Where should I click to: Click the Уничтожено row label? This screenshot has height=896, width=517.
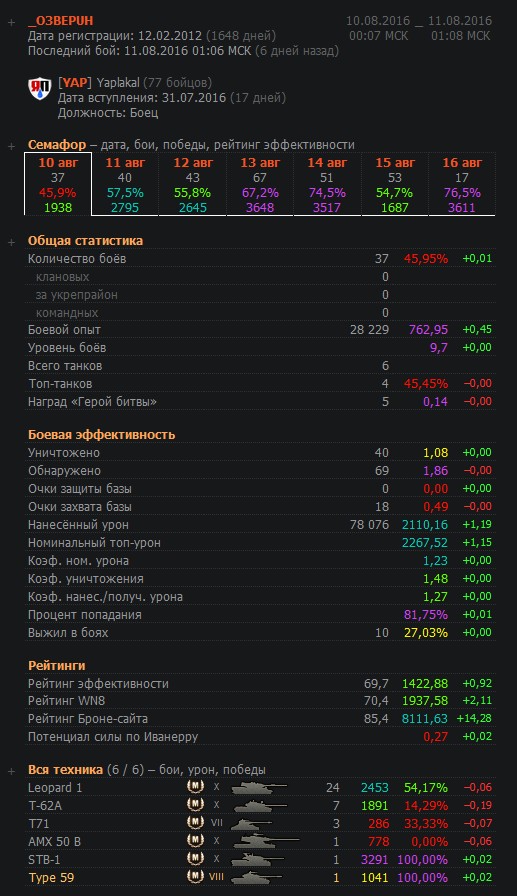coord(64,453)
